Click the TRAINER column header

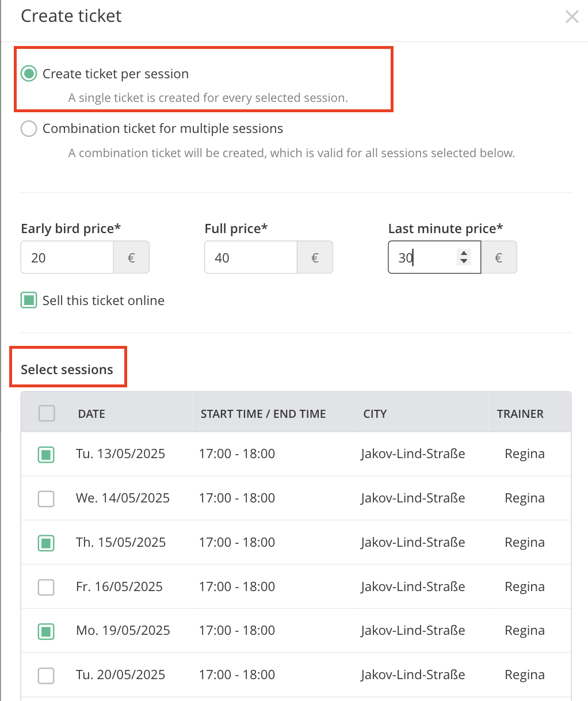pyautogui.click(x=520, y=414)
